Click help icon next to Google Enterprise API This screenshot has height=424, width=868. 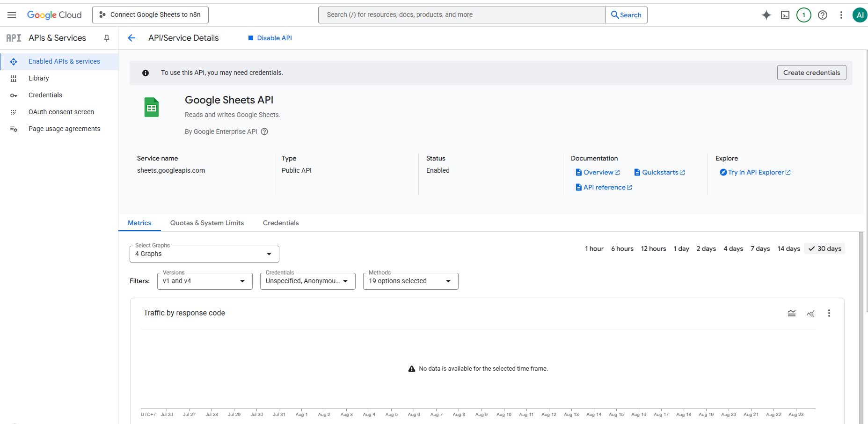[x=264, y=132]
